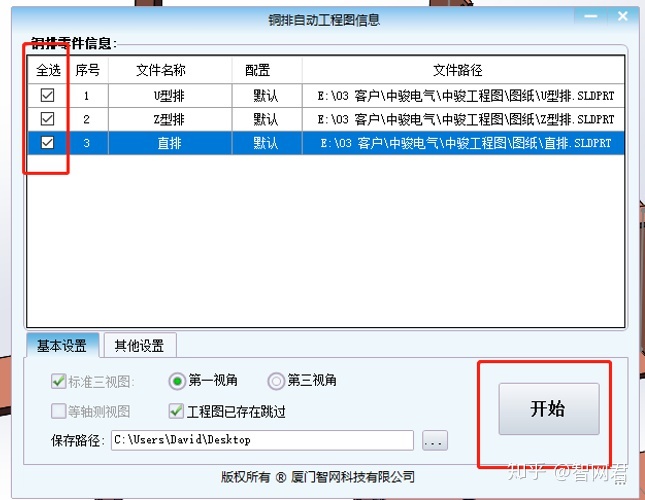Select the 基本设置 tab
Viewport: 645px width, 500px height.
(62, 345)
